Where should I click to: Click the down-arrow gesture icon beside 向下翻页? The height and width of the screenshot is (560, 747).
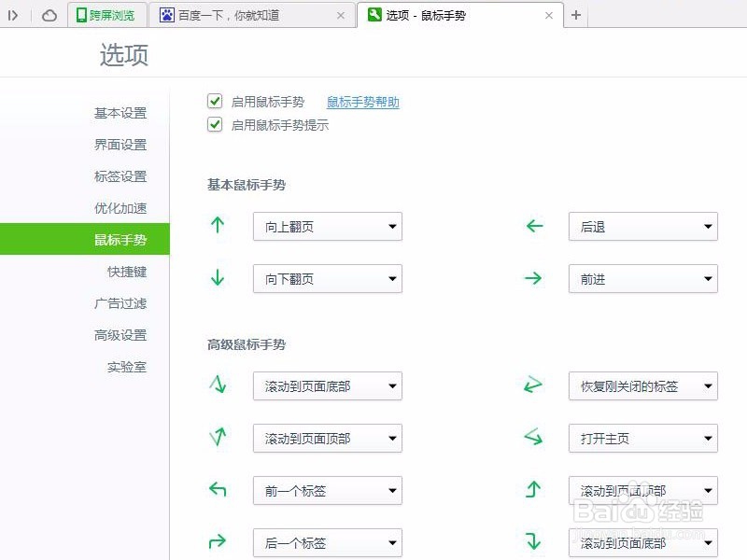click(218, 278)
